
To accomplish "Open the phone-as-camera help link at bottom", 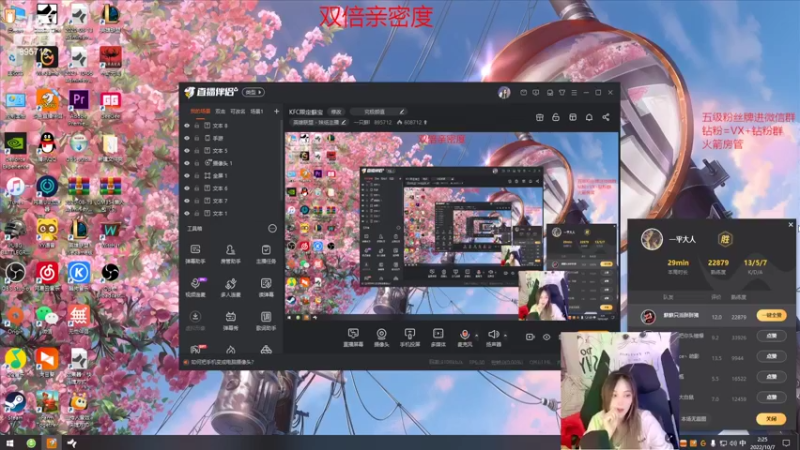I will click(x=222, y=362).
